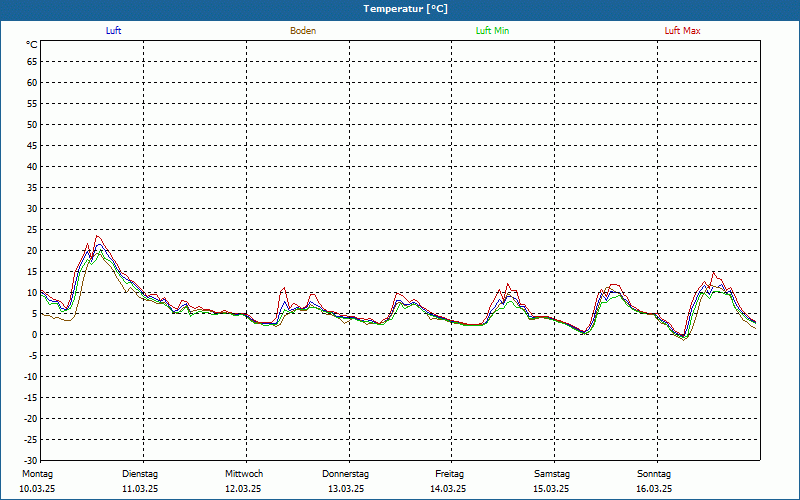Select the Freitag day label
Screen dimensions: 800x500
tap(449, 474)
